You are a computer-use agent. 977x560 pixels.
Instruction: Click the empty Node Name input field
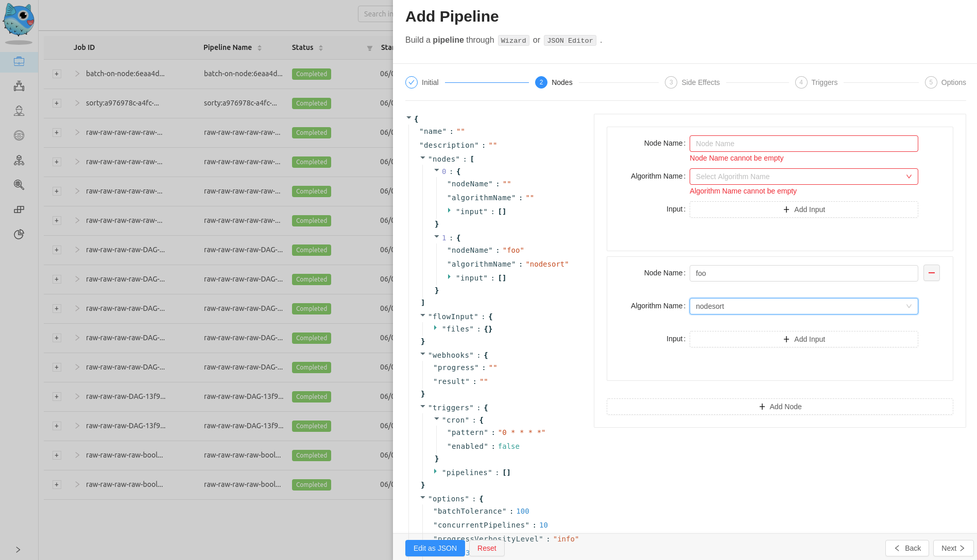point(803,144)
